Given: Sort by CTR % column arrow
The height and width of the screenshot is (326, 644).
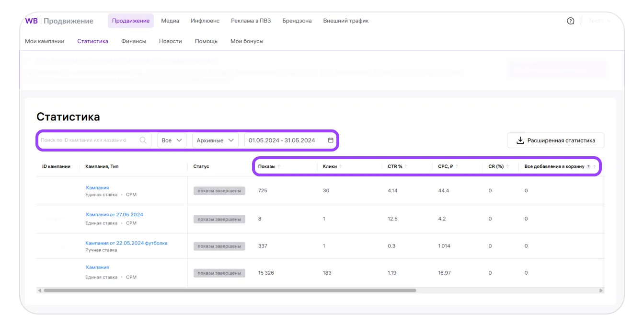Looking at the screenshot, I should point(406,166).
